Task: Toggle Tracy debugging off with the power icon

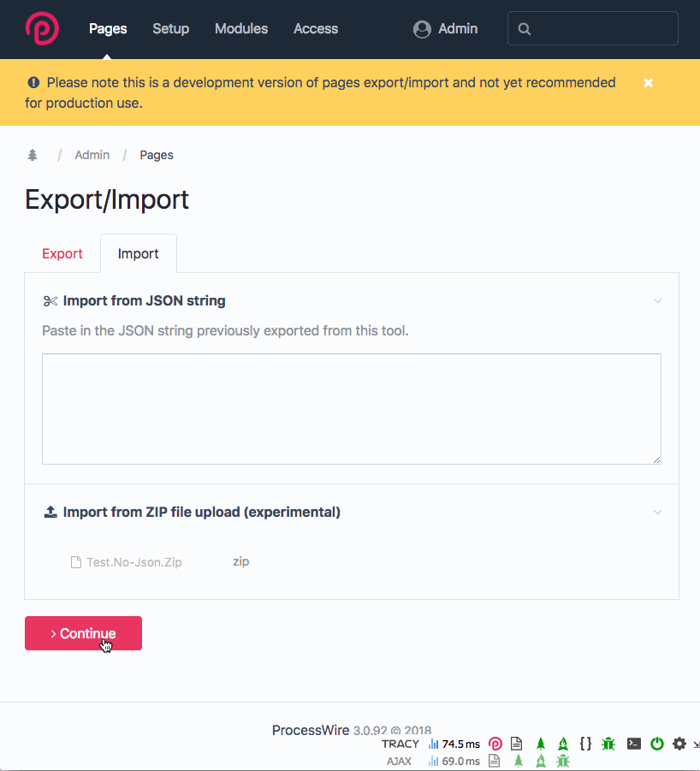Action: (657, 743)
